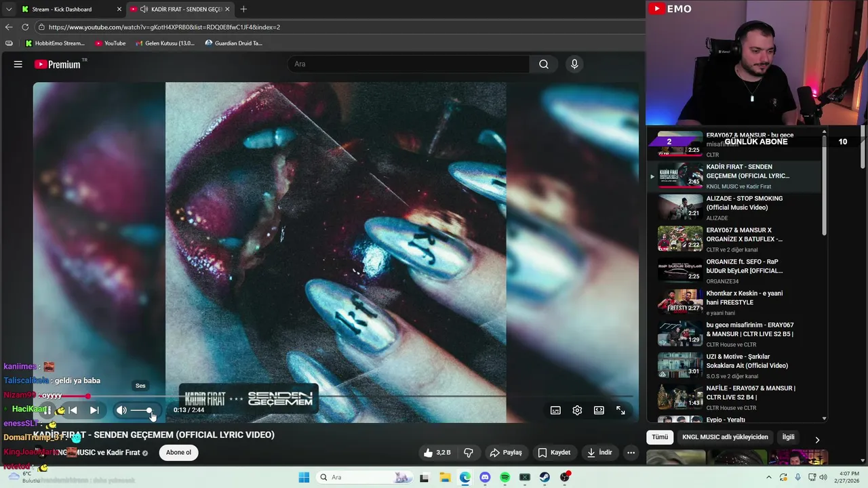Image resolution: width=868 pixels, height=488 pixels.
Task: Dislike the video
Action: click(x=468, y=453)
